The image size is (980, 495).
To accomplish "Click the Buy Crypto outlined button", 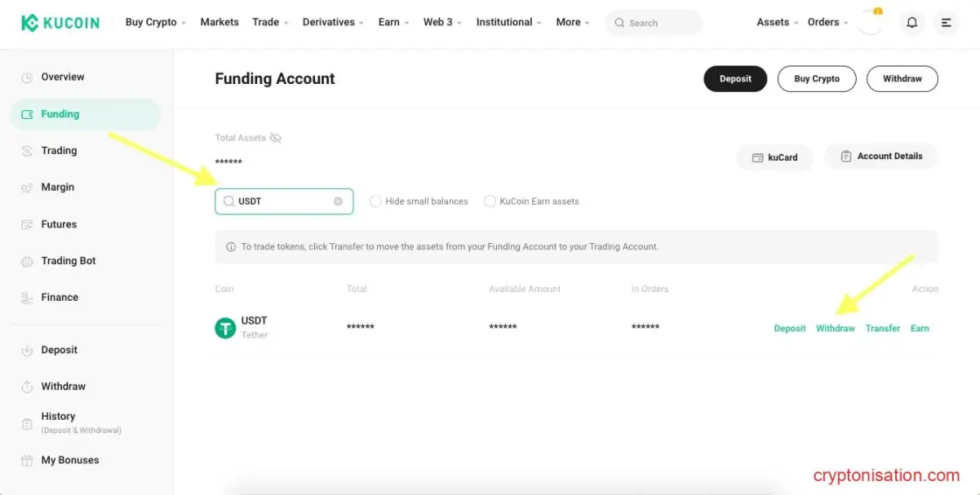I will click(x=816, y=79).
